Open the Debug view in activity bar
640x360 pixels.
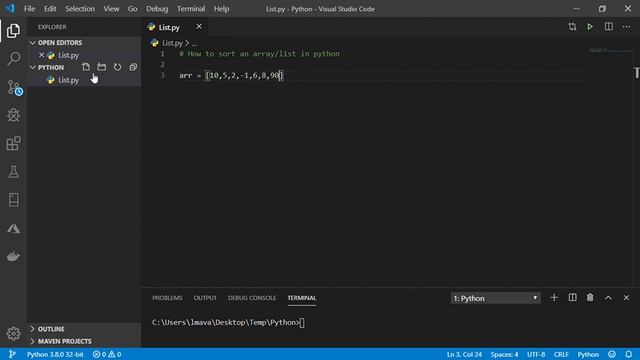pyautogui.click(x=13, y=115)
